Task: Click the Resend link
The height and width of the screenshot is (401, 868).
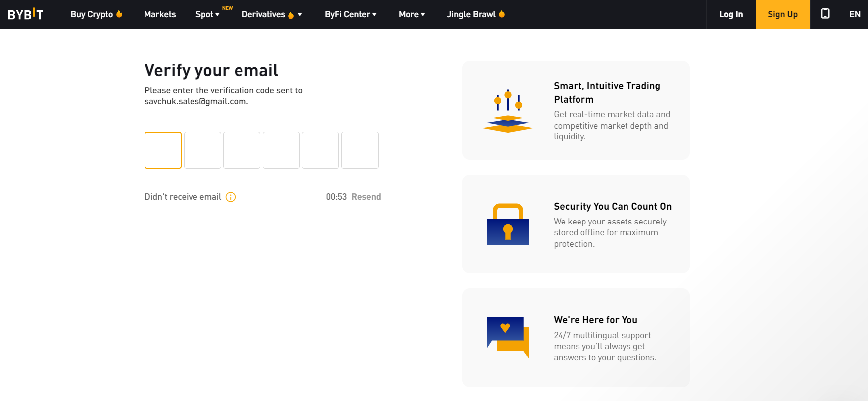Action: [x=366, y=197]
